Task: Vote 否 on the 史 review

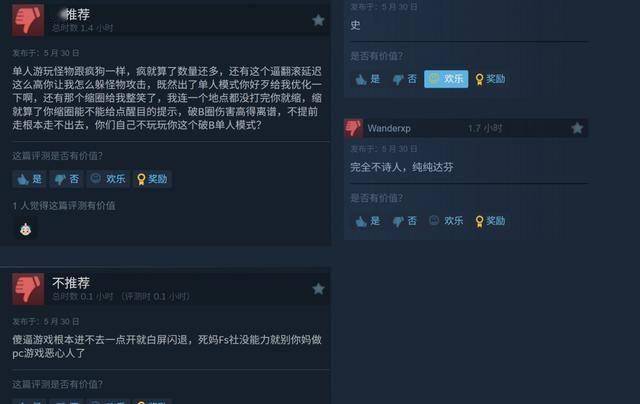Action: coord(404,79)
